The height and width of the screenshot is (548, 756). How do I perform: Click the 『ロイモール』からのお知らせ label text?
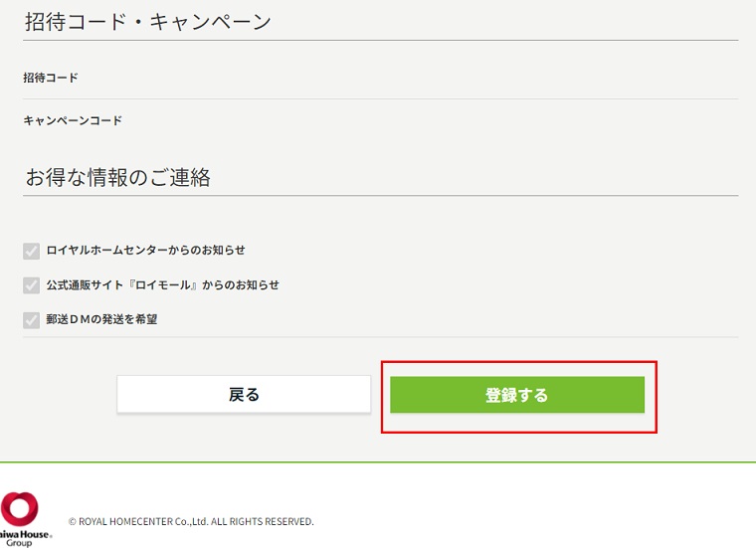tap(199, 285)
